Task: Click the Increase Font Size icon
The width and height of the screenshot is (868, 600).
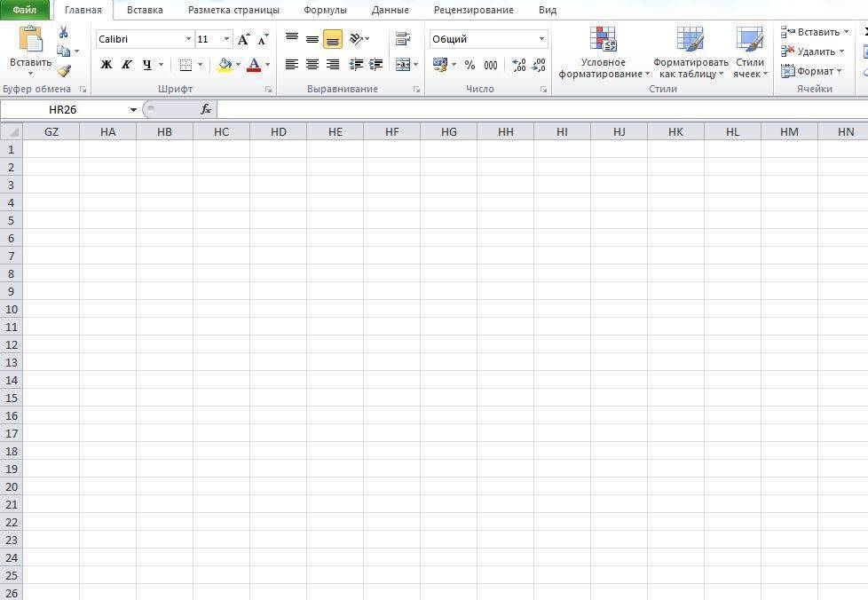Action: pyautogui.click(x=243, y=39)
